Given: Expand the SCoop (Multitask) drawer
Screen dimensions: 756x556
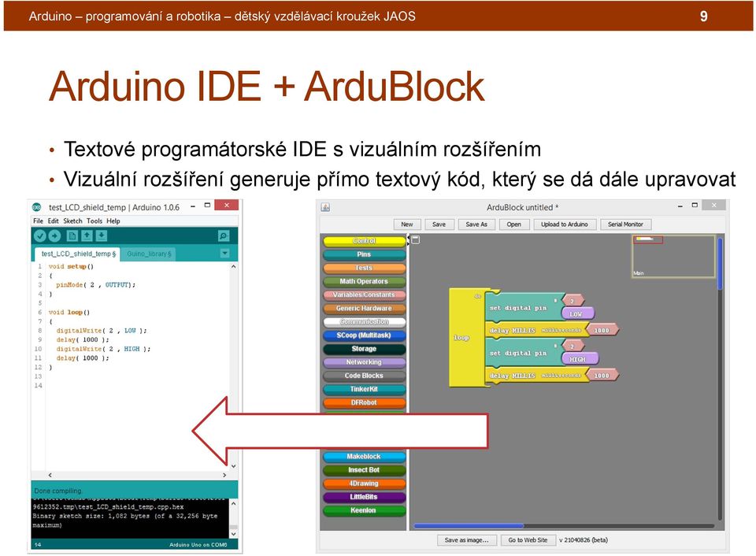Looking at the screenshot, I should pyautogui.click(x=364, y=335).
